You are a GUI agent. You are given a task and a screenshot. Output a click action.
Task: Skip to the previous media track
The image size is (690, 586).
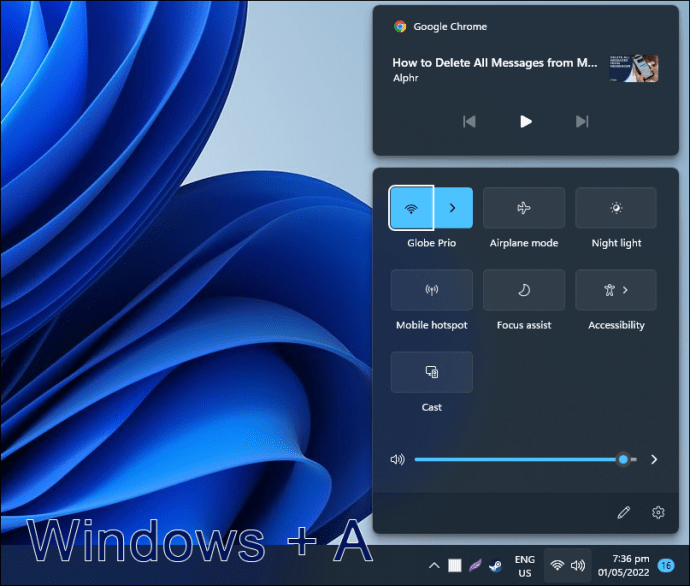click(469, 121)
